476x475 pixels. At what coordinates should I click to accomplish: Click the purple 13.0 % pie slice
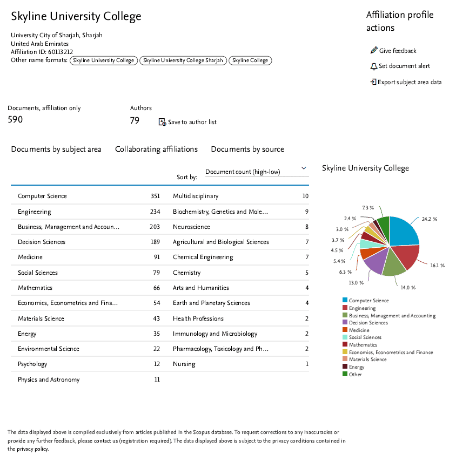[x=377, y=261]
